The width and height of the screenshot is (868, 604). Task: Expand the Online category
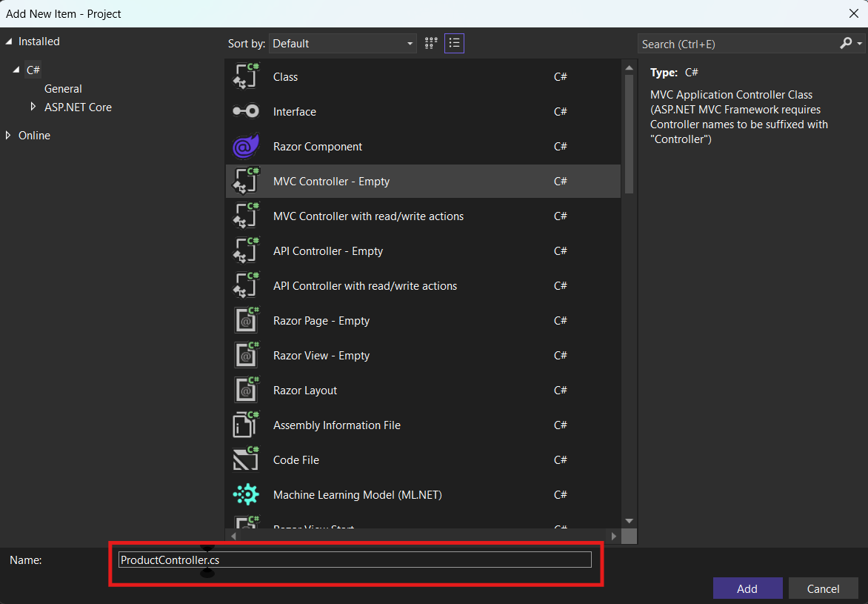(9, 136)
